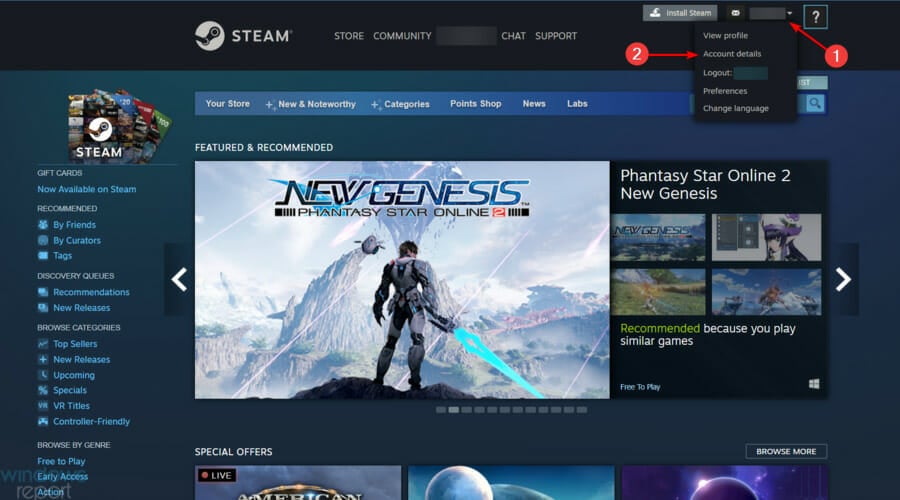Open New Releases under Discovery Queues

82,308
